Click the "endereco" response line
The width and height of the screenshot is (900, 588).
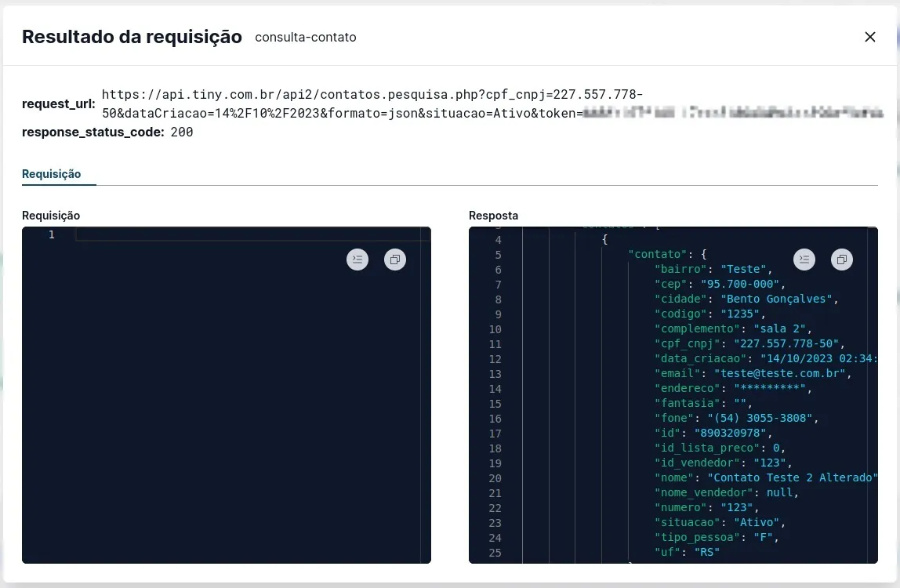click(x=733, y=389)
